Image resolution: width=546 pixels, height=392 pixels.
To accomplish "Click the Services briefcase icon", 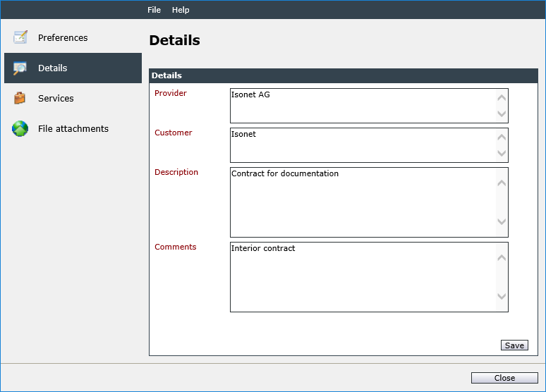I will [20, 98].
